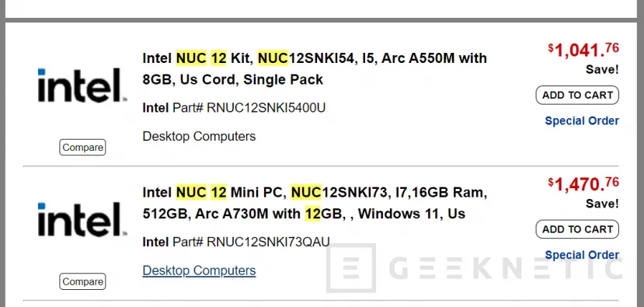Click the $1,470.76 price
644x307 pixels.
coord(583,184)
